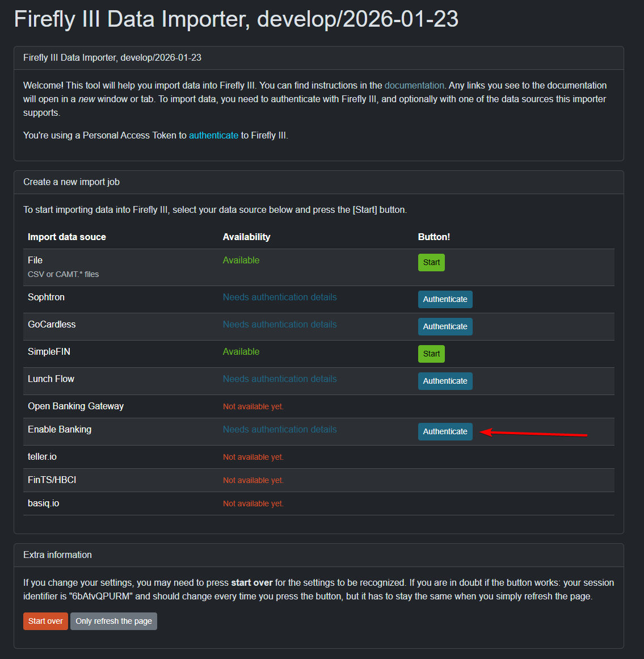
Task: Select the Enable Banking row label
Action: pos(60,430)
